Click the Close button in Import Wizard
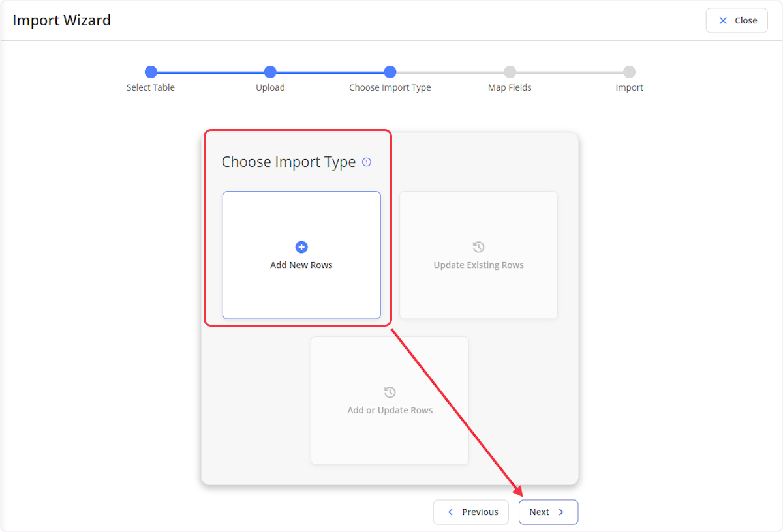Screen dimensions: 783x532 pyautogui.click(x=737, y=20)
